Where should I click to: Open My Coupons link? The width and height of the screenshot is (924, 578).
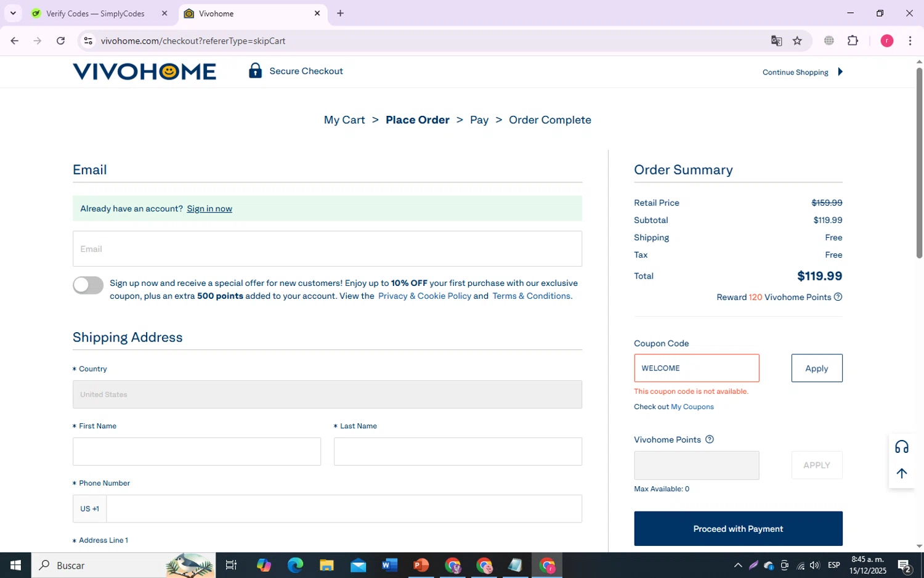692,407
